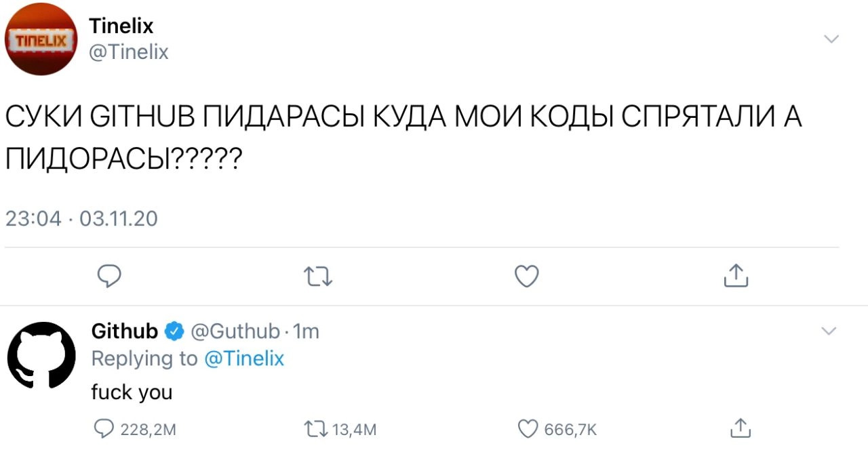
Task: Like the Tinelix tweet
Action: point(528,276)
